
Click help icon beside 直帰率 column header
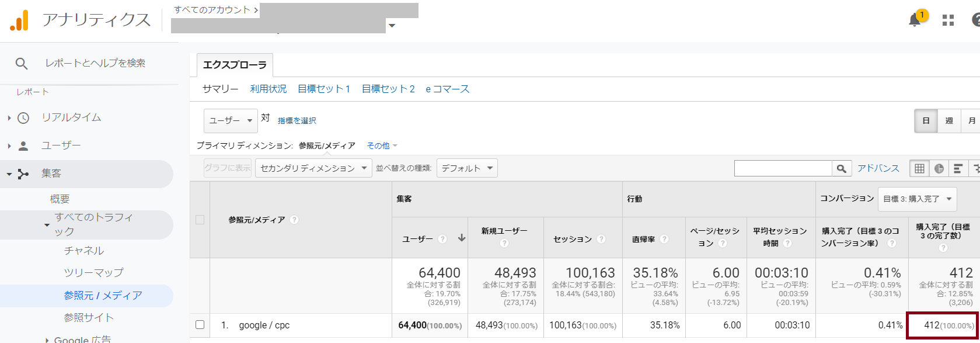tap(664, 239)
